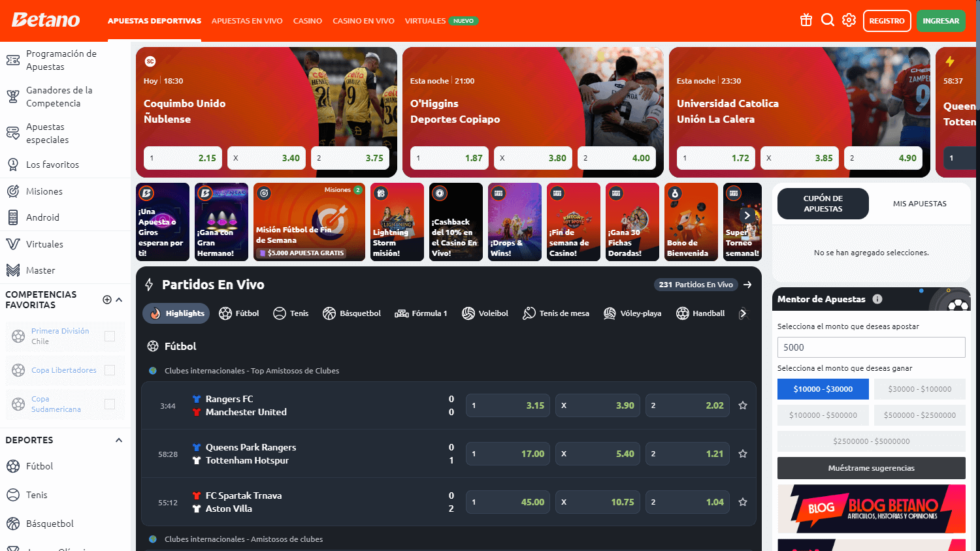The image size is (980, 551).
Task: Go to live matches arrow icon
Action: click(747, 285)
